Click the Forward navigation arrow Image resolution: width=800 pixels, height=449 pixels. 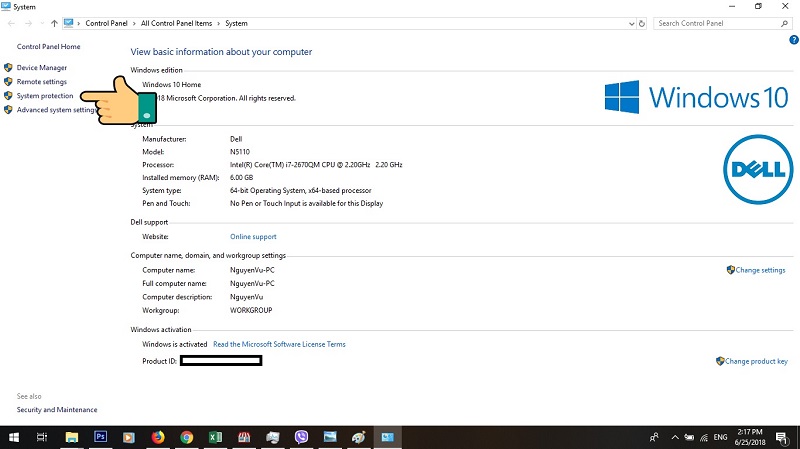(x=28, y=23)
